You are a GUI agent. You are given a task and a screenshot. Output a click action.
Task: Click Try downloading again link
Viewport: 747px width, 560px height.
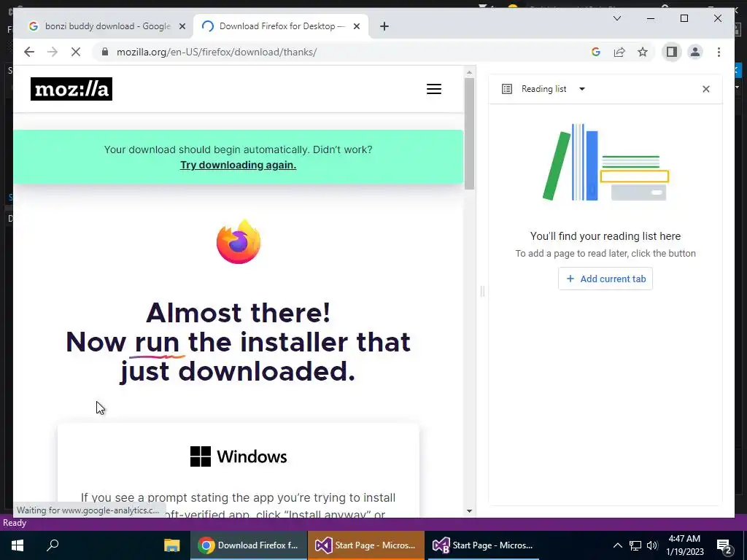(239, 165)
